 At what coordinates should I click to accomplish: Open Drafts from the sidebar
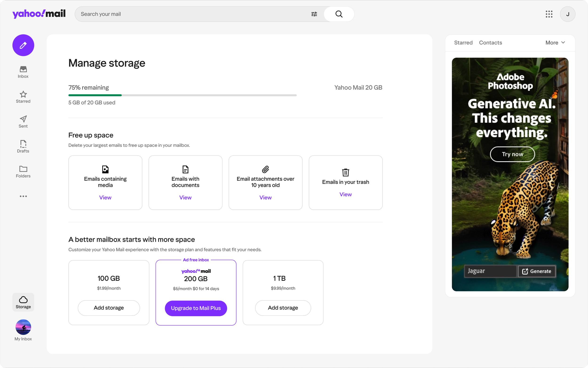23,146
